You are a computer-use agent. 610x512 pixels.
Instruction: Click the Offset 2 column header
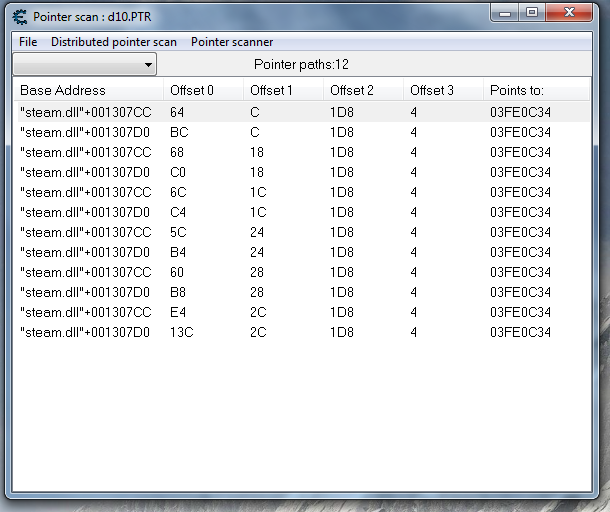click(352, 90)
